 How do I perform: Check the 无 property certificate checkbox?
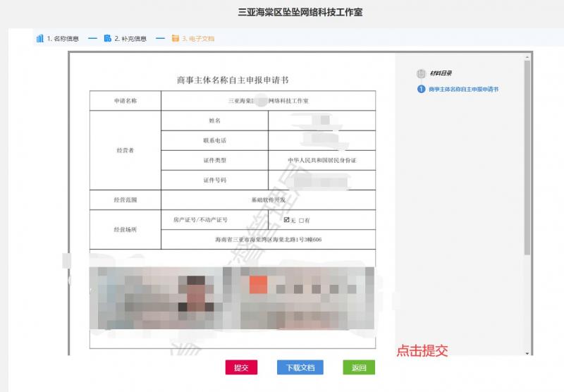click(x=286, y=220)
